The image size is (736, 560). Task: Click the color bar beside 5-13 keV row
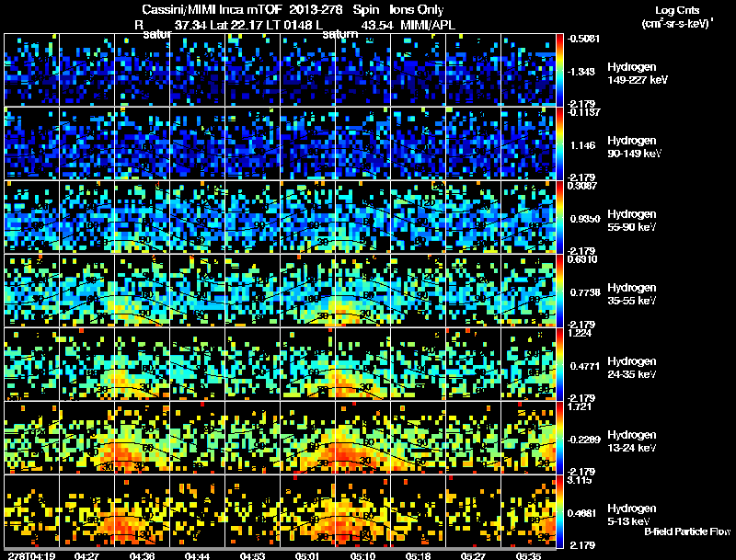pos(559,511)
